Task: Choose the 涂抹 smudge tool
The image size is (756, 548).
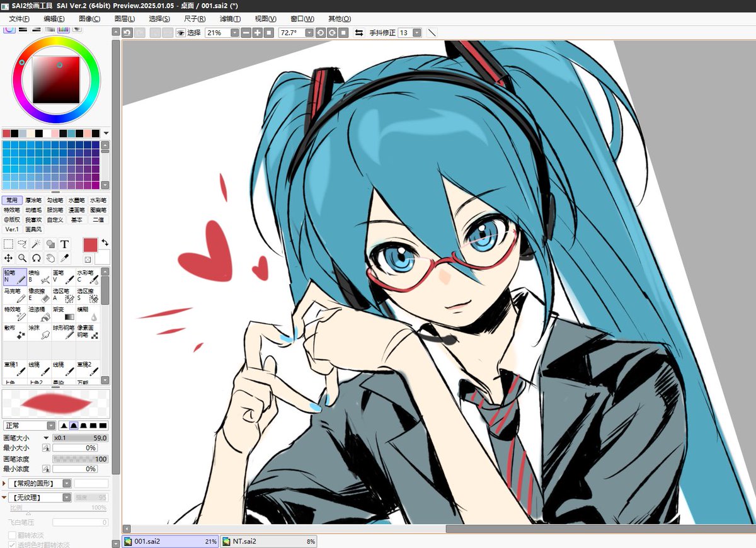Action: click(39, 331)
